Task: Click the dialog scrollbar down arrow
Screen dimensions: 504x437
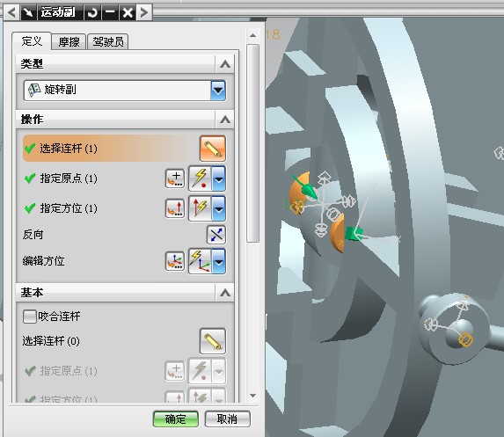Action: [253, 396]
